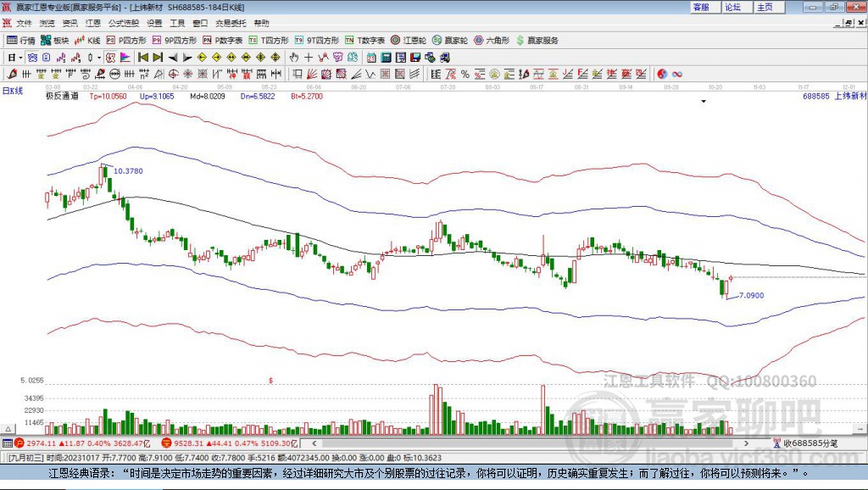Open the 9P四方形 tool
Viewport: 868px width, 490px height.
pyautogui.click(x=175, y=41)
